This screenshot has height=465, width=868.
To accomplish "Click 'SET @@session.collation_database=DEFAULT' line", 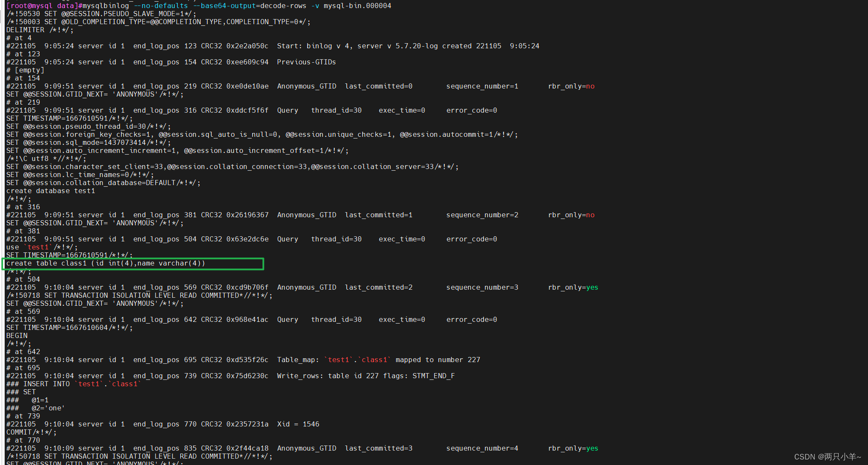I will [103, 183].
